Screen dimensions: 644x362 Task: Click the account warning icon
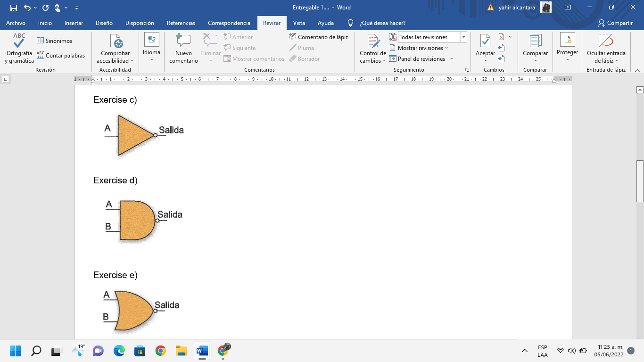[490, 8]
